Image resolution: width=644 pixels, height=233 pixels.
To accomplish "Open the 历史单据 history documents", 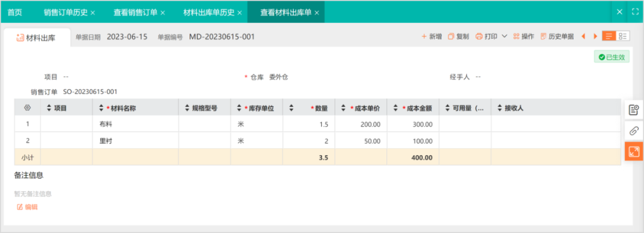I will [x=558, y=36].
